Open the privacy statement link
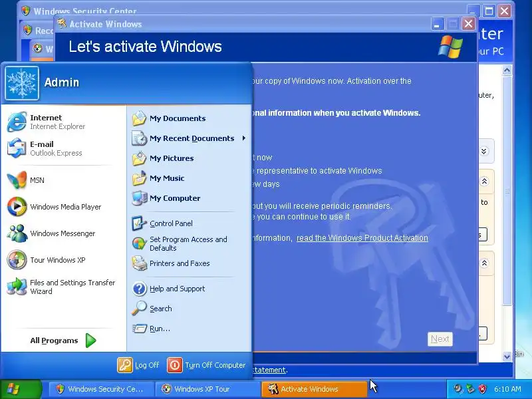 pyautogui.click(x=270, y=370)
